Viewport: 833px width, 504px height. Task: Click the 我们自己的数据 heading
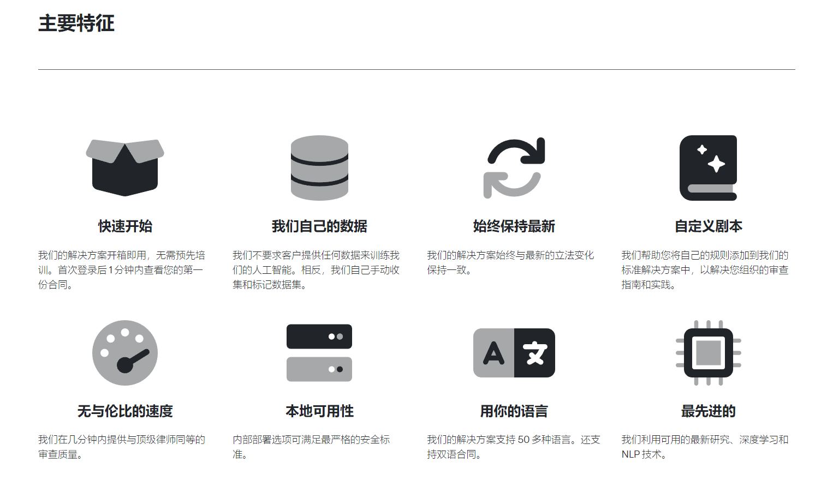click(x=319, y=225)
